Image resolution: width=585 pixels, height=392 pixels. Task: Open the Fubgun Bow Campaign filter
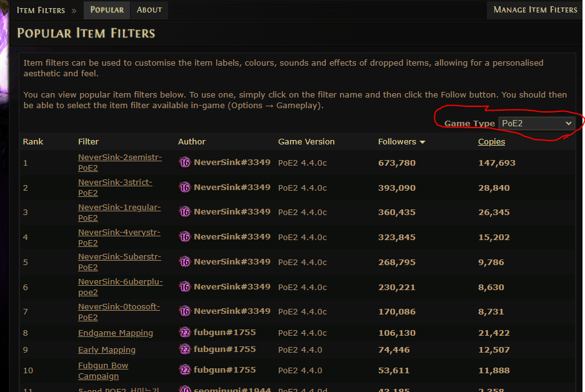[x=103, y=371]
